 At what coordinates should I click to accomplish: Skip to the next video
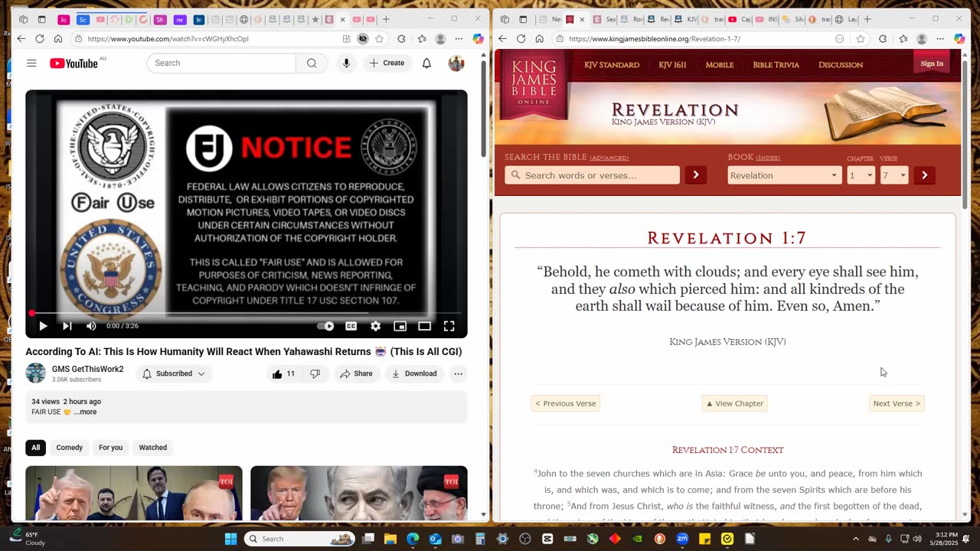coord(67,326)
